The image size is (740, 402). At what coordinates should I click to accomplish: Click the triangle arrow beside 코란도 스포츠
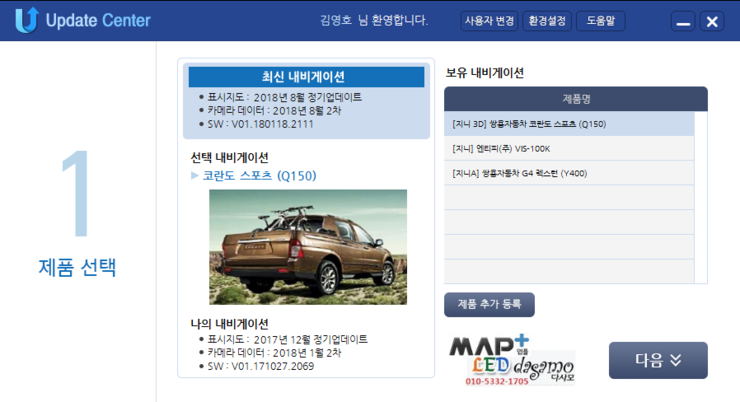point(194,176)
